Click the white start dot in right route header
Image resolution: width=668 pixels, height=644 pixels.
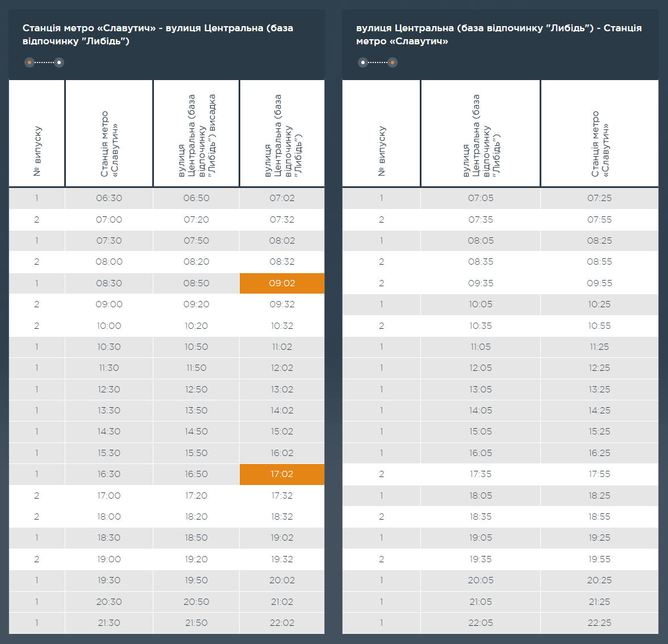[x=363, y=62]
